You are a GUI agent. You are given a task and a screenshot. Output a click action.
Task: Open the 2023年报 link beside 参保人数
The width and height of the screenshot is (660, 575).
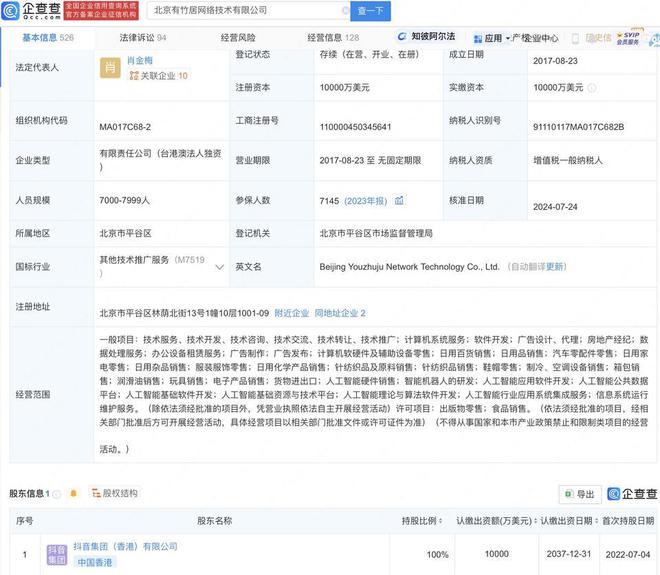pos(365,201)
